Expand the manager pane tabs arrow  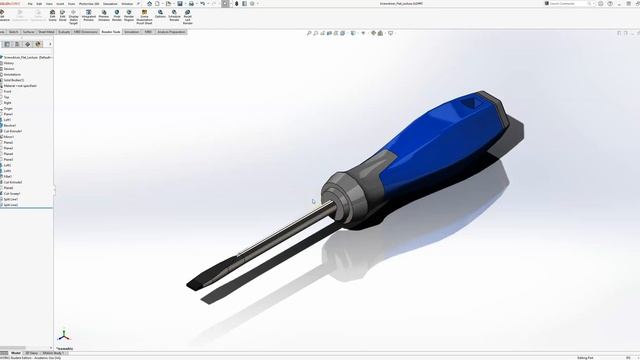click(x=50, y=44)
